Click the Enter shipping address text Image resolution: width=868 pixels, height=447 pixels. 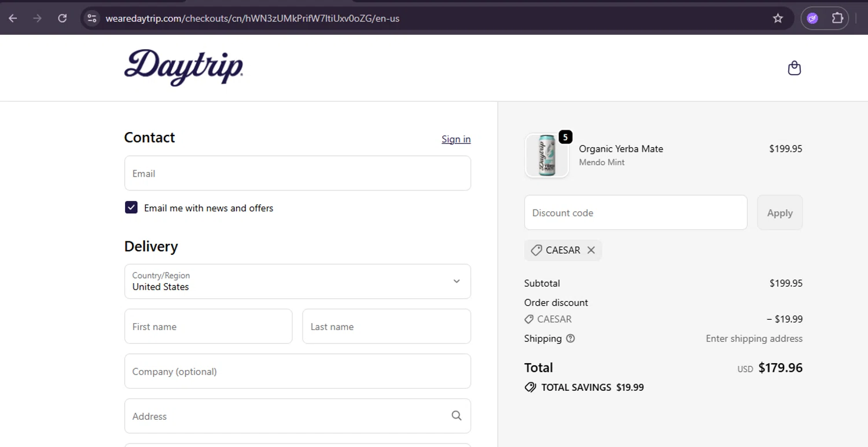754,339
